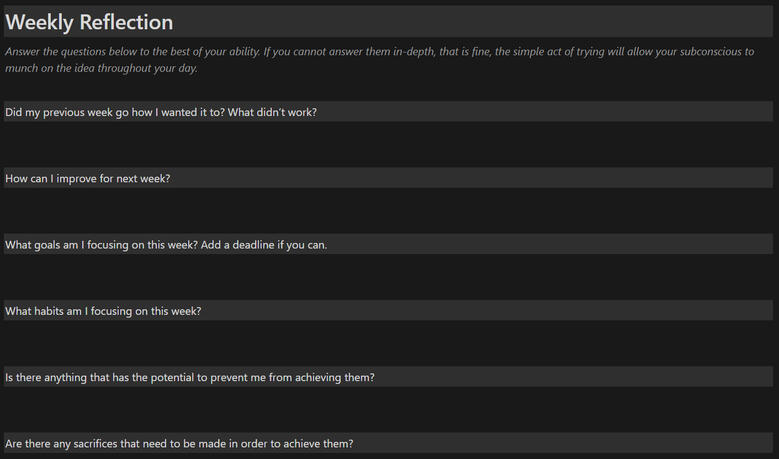Click the "What didn't work?" text
The height and width of the screenshot is (459, 779).
pos(272,112)
